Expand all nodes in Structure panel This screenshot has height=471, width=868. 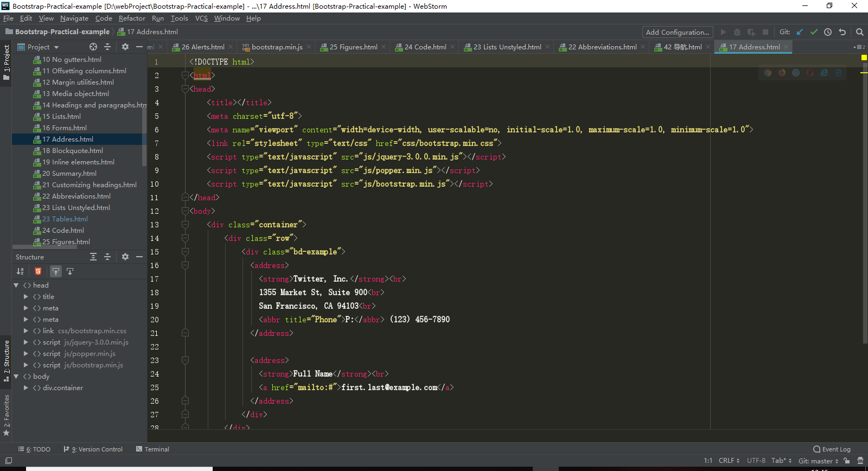click(x=93, y=257)
